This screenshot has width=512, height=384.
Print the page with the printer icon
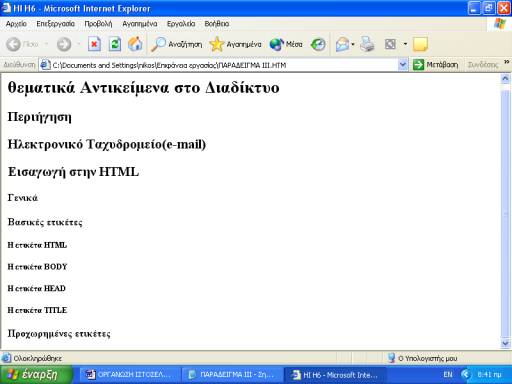(x=367, y=44)
